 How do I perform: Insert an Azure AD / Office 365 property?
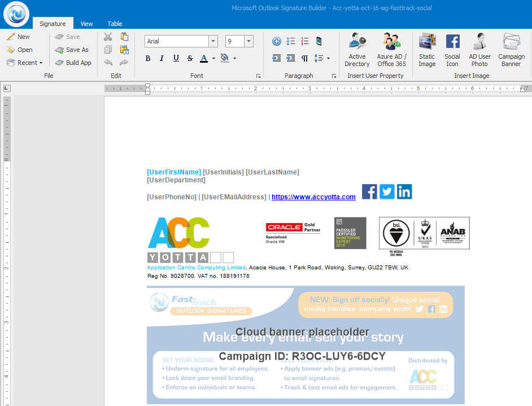(391, 50)
